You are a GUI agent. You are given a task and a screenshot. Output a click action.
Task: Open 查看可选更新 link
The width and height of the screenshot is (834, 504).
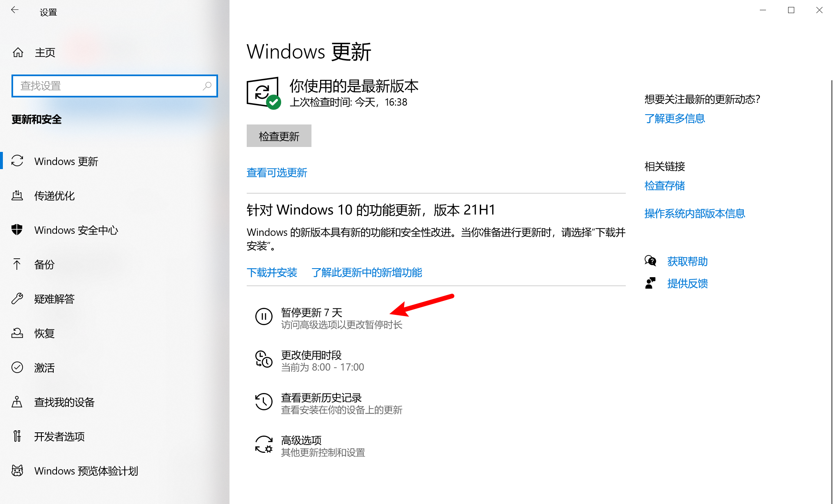tap(277, 172)
